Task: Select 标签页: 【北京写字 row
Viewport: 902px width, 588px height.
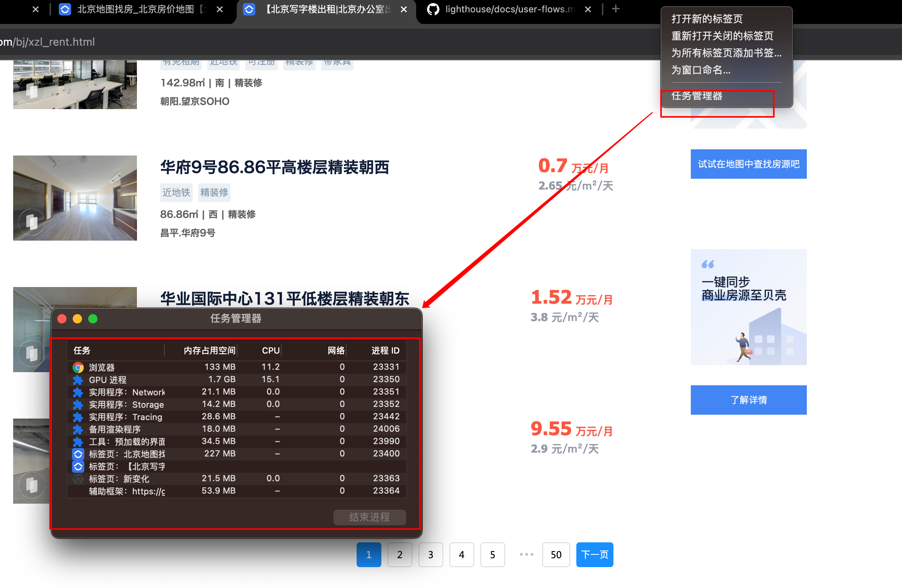Action: point(237,466)
